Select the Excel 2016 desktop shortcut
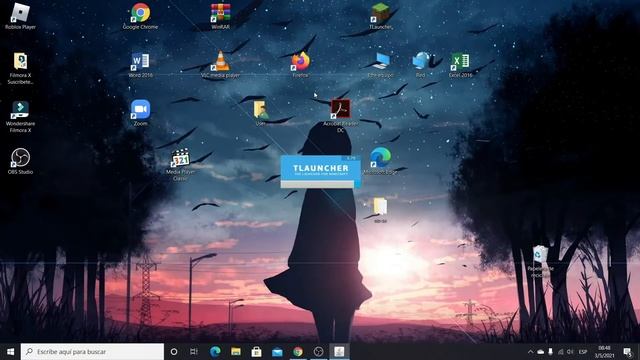This screenshot has width=640, height=360. (x=460, y=65)
